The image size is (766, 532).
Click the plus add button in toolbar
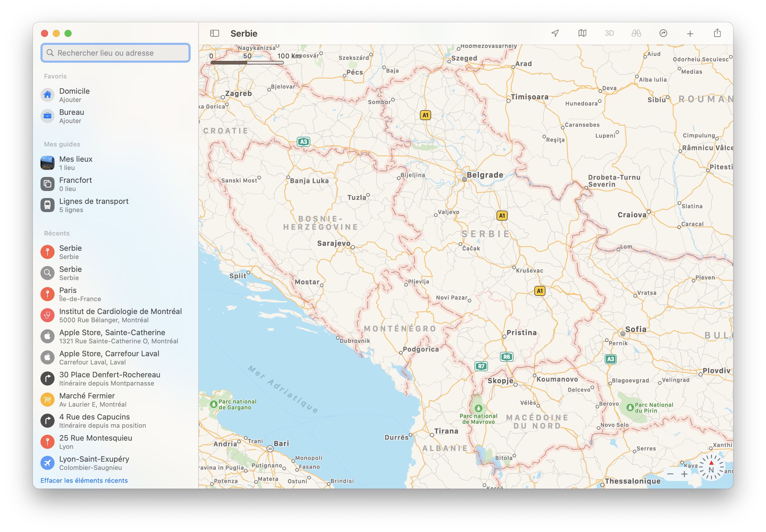[x=690, y=34]
